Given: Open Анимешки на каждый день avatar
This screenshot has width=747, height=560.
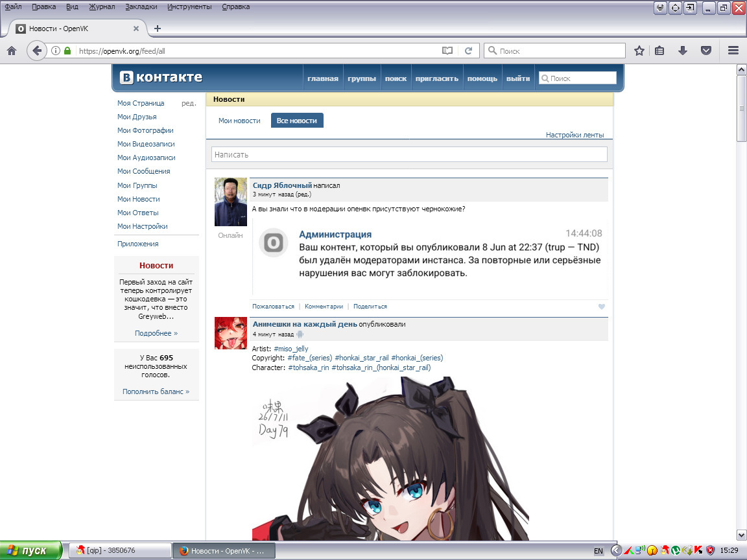Looking at the screenshot, I should 231,333.
